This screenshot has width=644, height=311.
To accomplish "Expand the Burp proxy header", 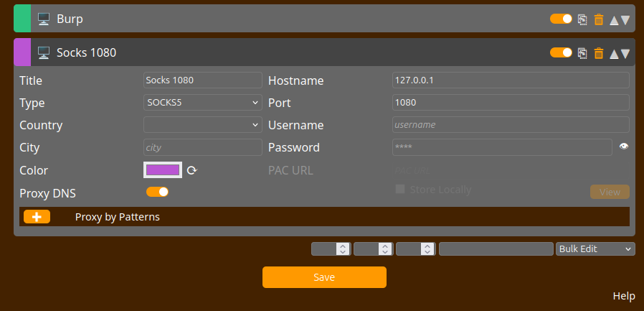I will click(287, 19).
